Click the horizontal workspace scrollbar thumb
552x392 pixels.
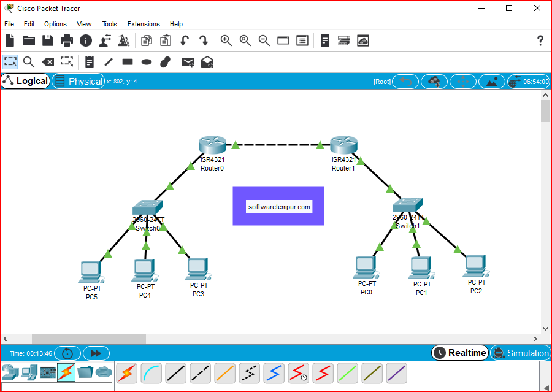pyautogui.click(x=89, y=339)
